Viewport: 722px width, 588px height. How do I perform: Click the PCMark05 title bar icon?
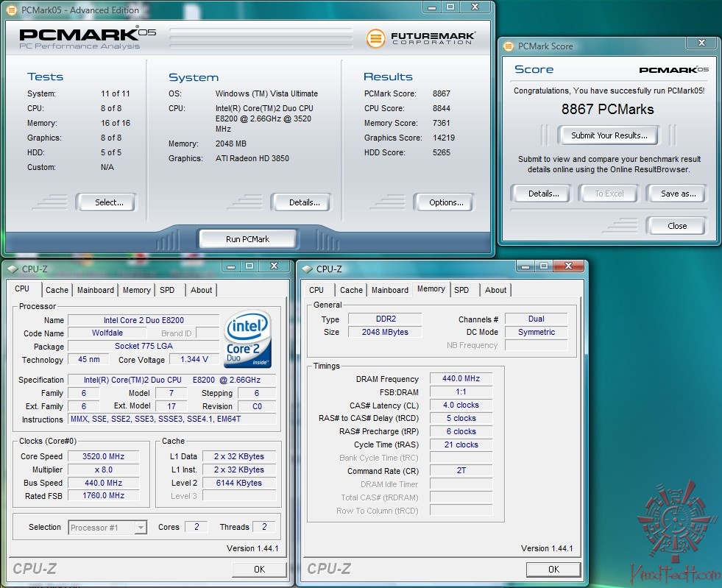click(11, 10)
